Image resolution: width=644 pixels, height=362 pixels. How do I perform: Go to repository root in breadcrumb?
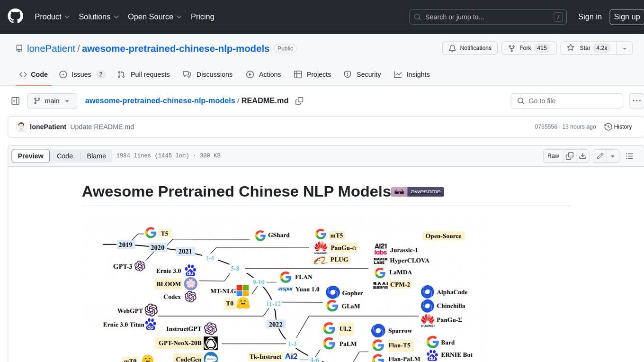[160, 100]
